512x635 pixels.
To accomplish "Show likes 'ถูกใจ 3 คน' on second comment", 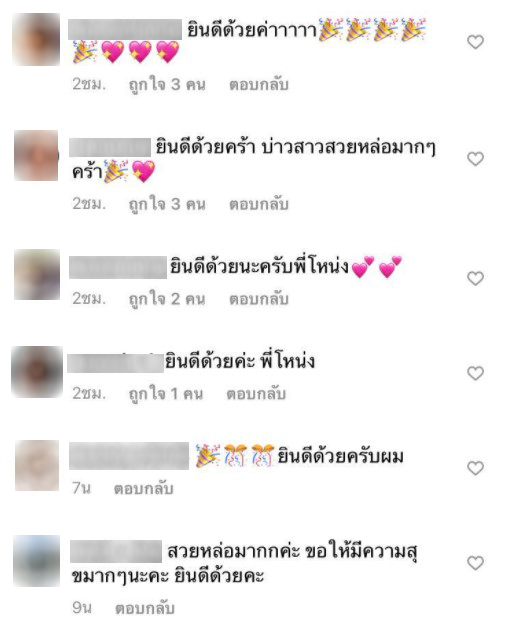I will click(x=167, y=204).
